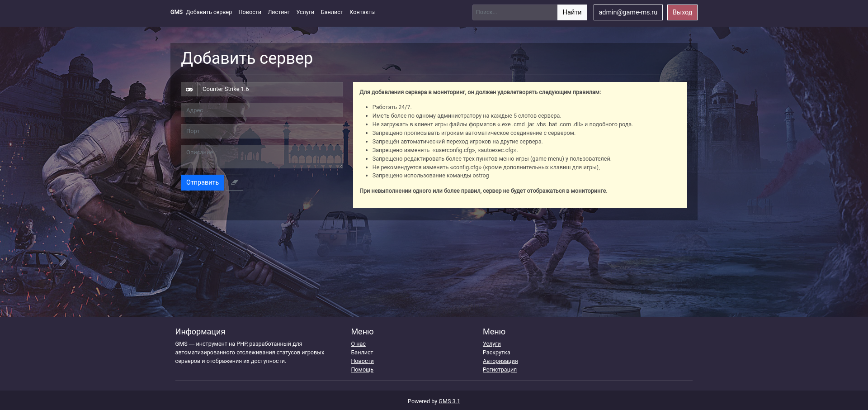Viewport: 868px width, 410px height.
Task: Open the Помощь footer link
Action: tap(362, 370)
